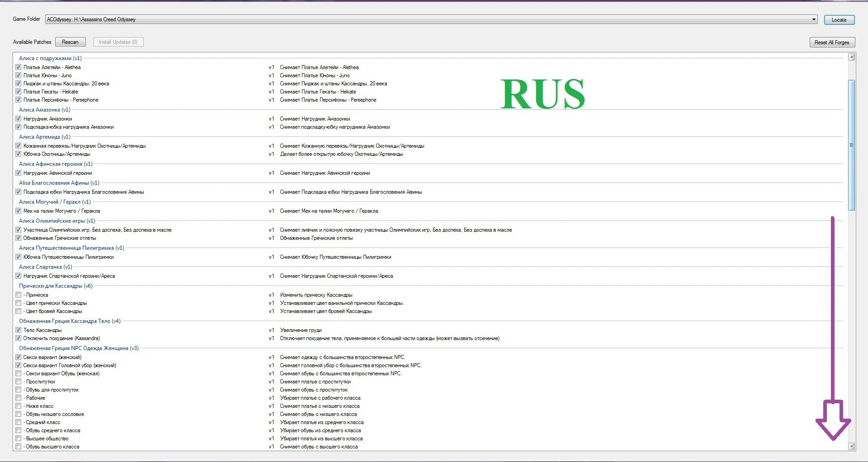Image resolution: width=868 pixels, height=462 pixels.
Task: Toggle Нагрудник Амазонки checkbox
Action: click(x=19, y=119)
